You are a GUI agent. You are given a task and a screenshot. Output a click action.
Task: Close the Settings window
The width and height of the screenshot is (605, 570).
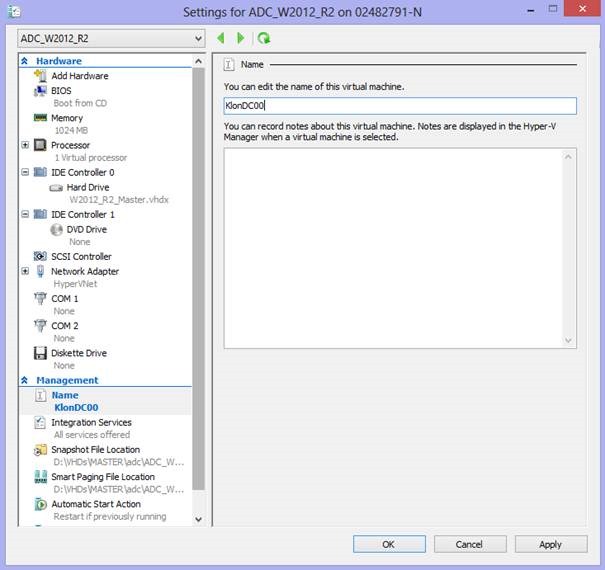pyautogui.click(x=582, y=8)
